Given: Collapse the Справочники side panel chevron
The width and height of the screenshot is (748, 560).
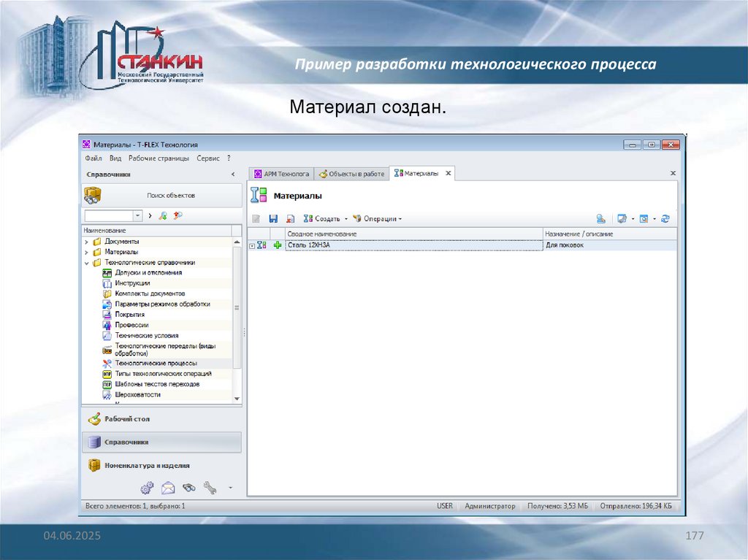Looking at the screenshot, I should tap(233, 174).
